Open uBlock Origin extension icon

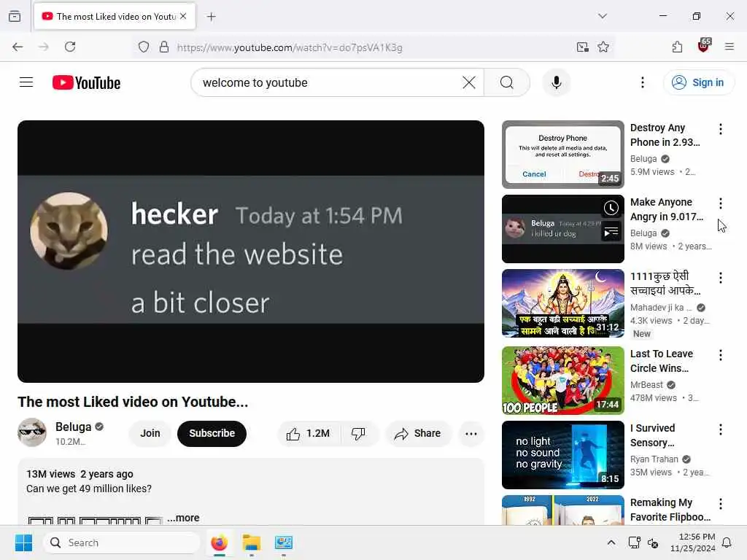(704, 46)
